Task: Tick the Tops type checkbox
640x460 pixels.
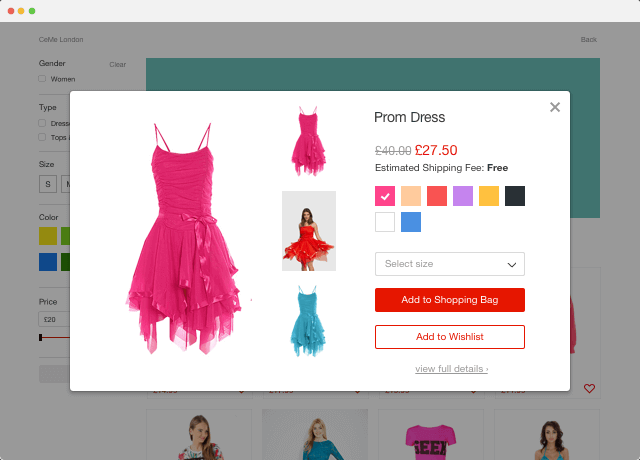Action: point(42,137)
